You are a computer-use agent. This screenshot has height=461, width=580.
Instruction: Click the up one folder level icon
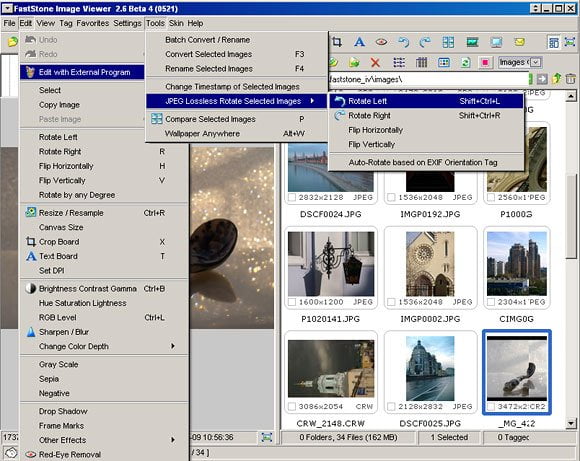pos(557,79)
